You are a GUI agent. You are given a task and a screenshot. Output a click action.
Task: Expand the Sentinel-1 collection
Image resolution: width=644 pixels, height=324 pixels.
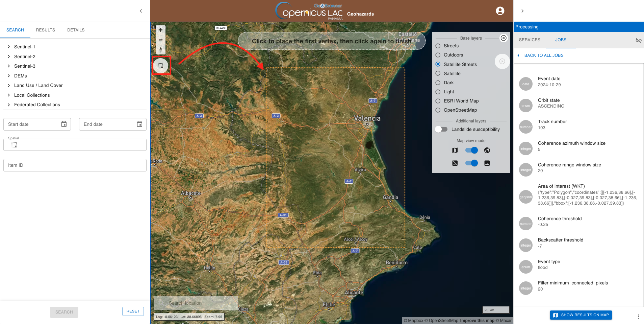(x=9, y=47)
